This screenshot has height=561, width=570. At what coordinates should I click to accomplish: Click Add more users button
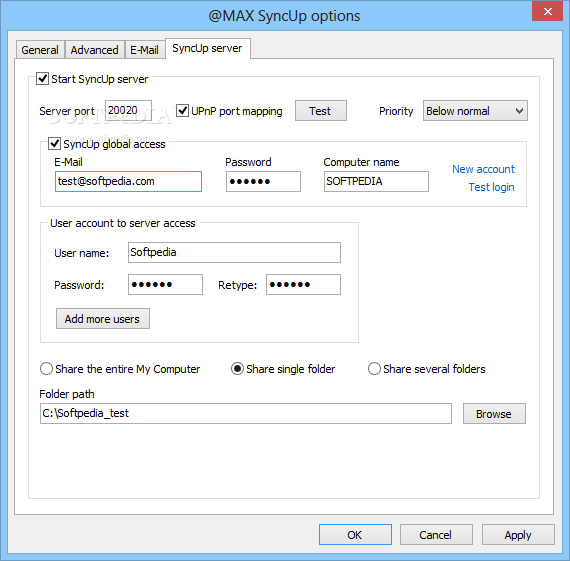coord(103,319)
